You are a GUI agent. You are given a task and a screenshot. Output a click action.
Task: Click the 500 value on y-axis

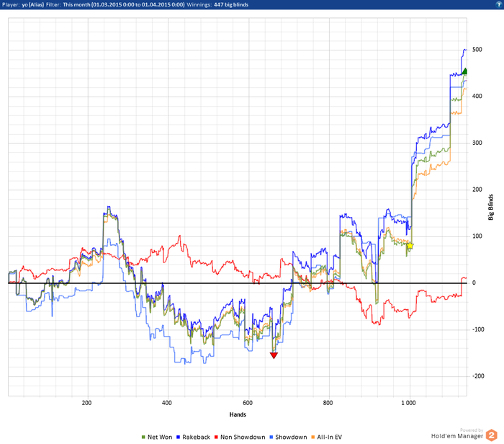(477, 50)
